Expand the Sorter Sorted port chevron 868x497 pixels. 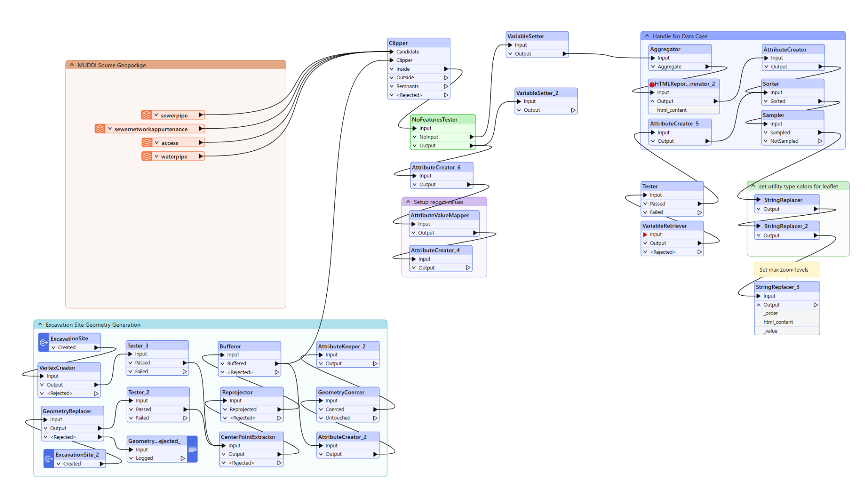coord(765,101)
